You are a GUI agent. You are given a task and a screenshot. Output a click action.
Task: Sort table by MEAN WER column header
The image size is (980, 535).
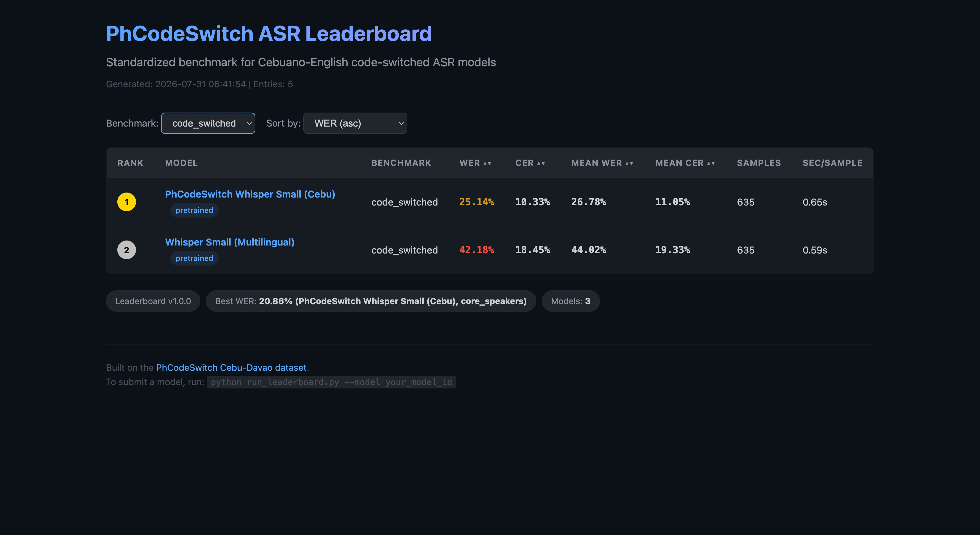[602, 163]
